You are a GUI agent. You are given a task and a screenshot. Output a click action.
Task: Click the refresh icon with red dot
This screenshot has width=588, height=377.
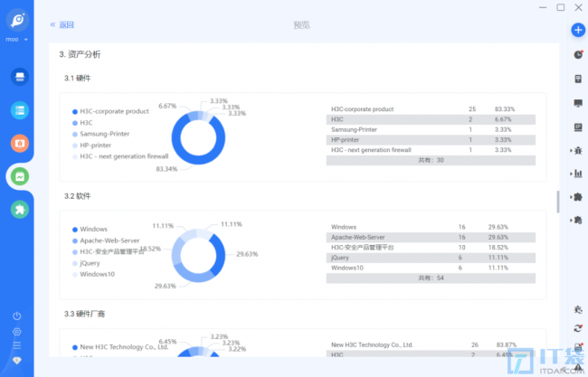578,329
